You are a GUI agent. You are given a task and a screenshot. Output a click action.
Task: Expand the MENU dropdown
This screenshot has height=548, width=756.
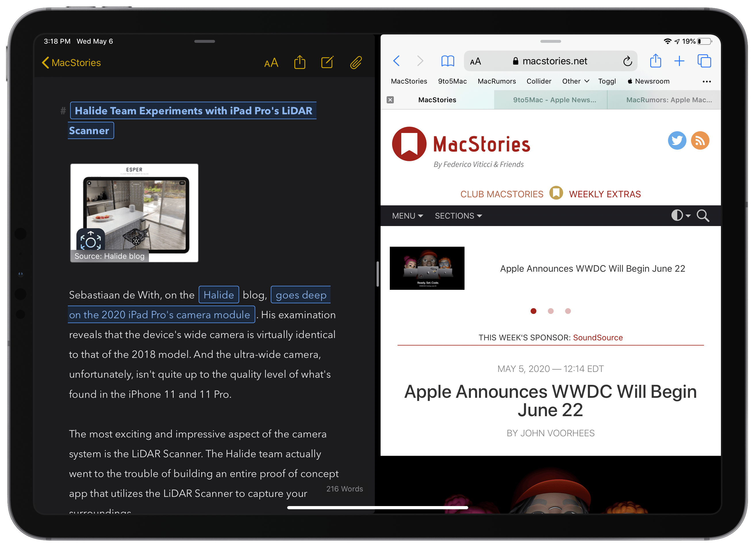click(407, 216)
